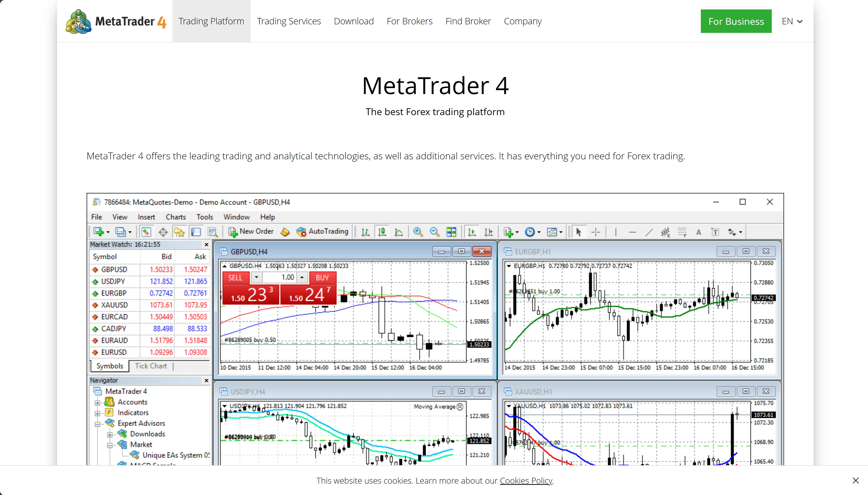Select the Text A drawing tool
This screenshot has height=495, width=868.
698,232
